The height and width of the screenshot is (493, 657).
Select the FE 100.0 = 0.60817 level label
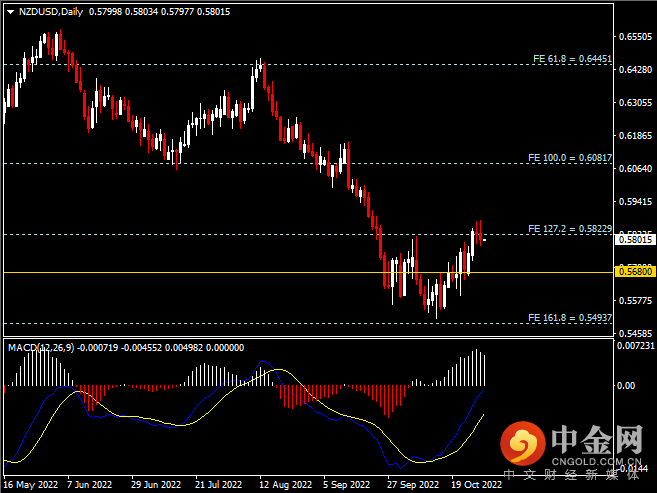(570, 158)
